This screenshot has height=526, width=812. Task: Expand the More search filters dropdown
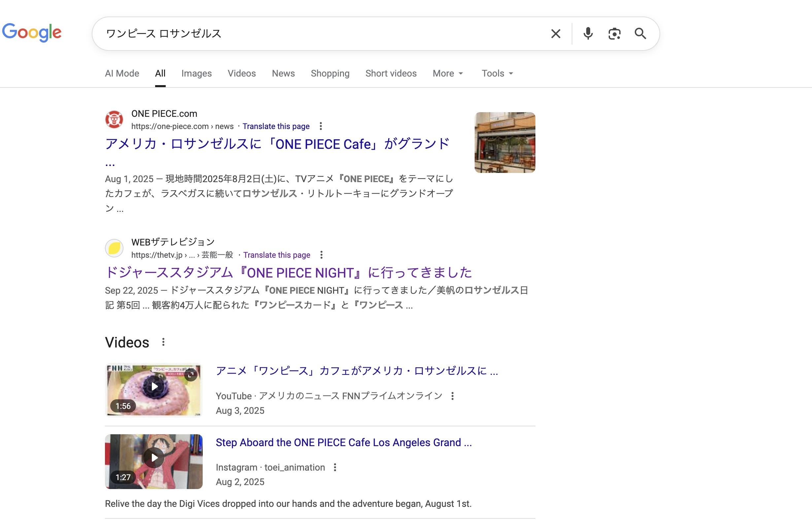point(448,73)
